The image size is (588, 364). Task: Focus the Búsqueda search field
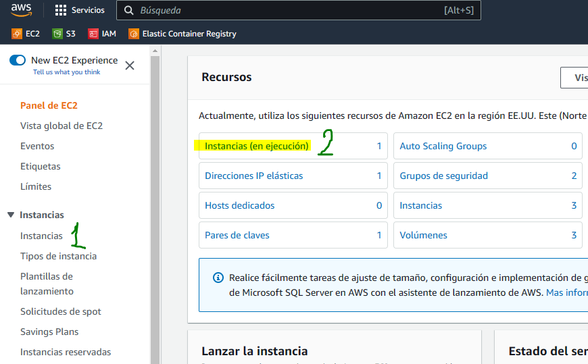pyautogui.click(x=299, y=11)
